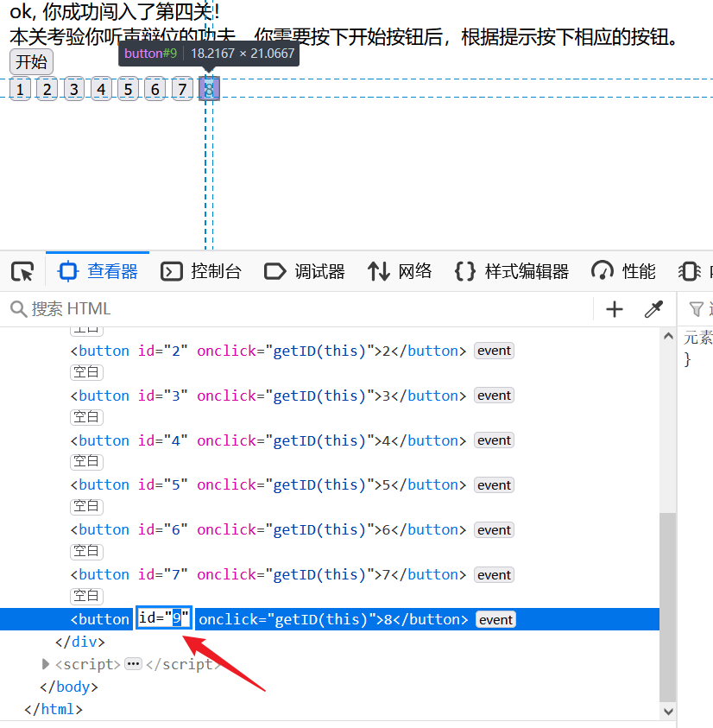Click event badge on the selected button row
The width and height of the screenshot is (713, 728).
pos(495,620)
